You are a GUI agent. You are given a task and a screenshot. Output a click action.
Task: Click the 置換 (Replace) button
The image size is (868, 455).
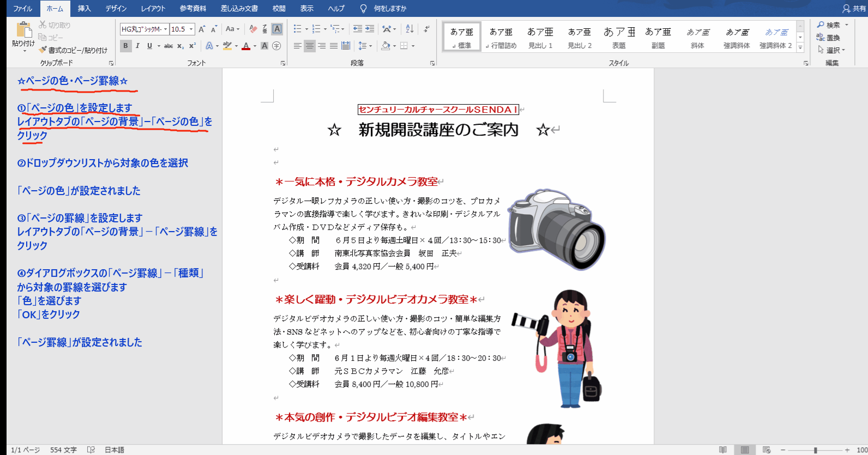pyautogui.click(x=828, y=38)
